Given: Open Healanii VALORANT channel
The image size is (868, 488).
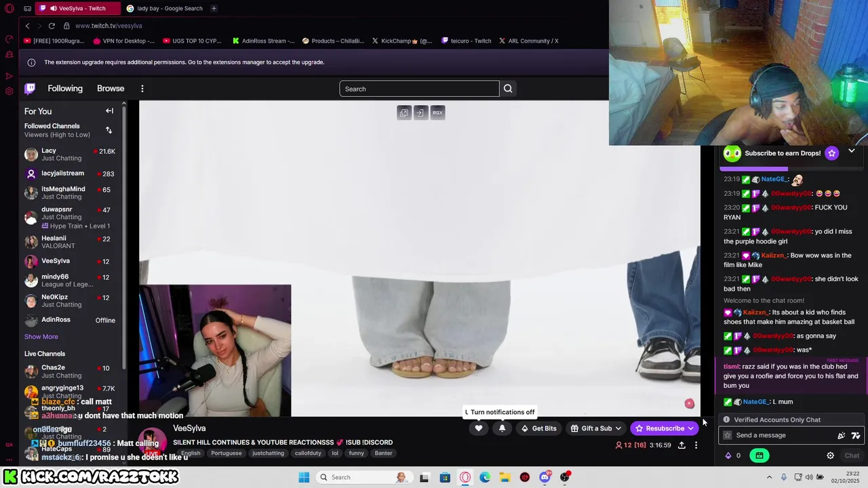Looking at the screenshot, I should coord(70,242).
